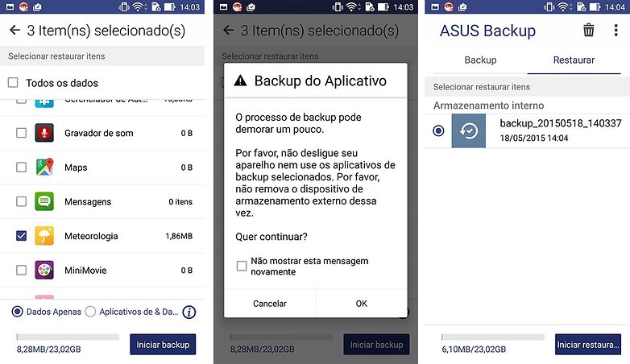Tap the Gravador de som microphone icon
Viewport: 630px width, 364px height.
pyautogui.click(x=44, y=133)
